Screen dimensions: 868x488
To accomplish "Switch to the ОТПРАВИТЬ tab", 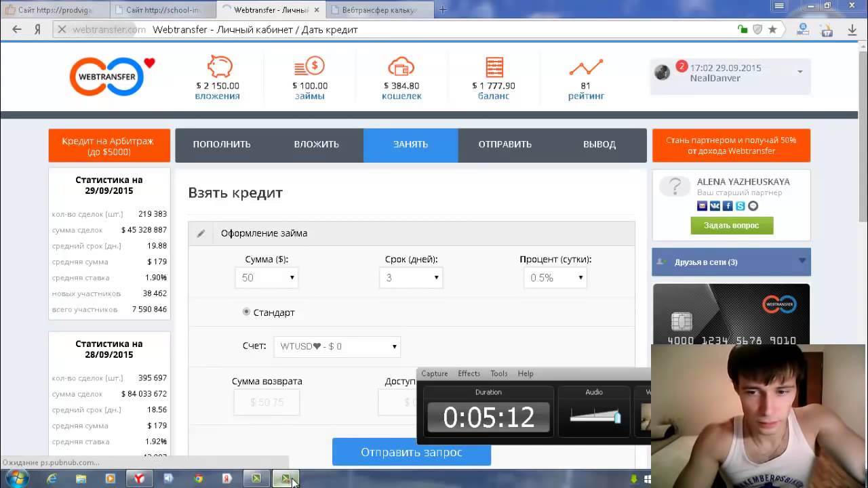I will (x=505, y=144).
